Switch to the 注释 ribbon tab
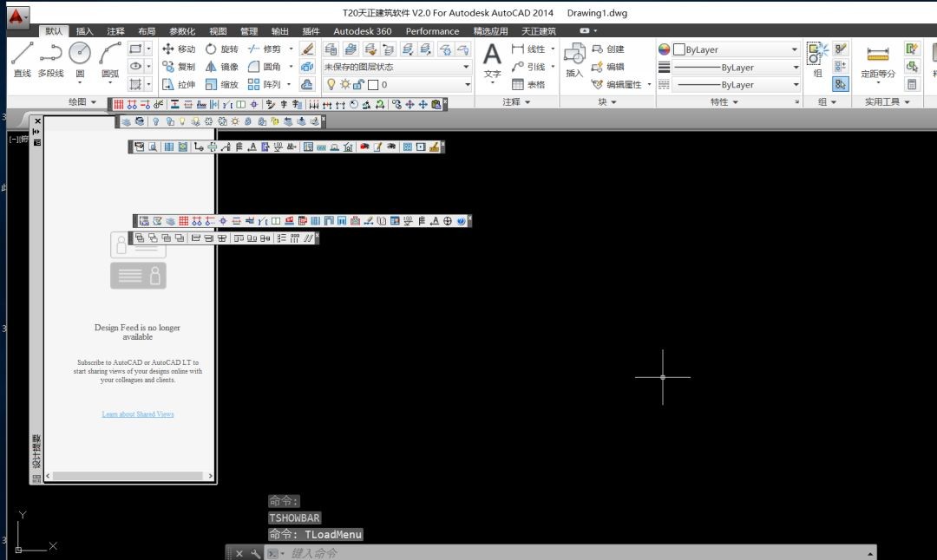 (x=115, y=31)
